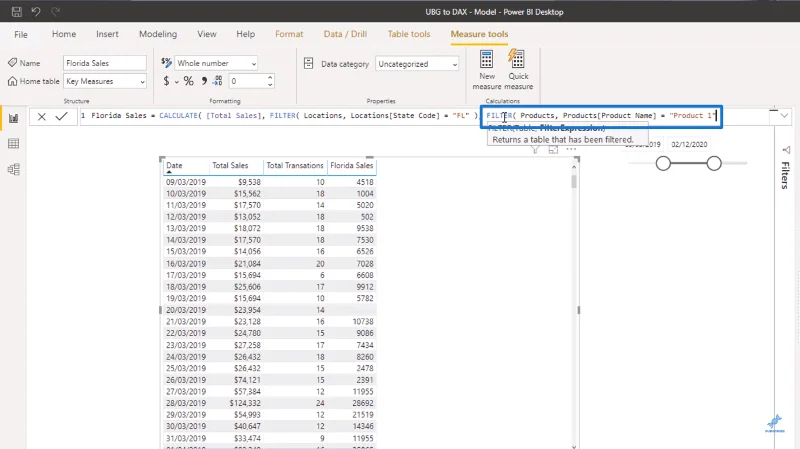This screenshot has width=800, height=449.
Task: Open Report view in left sidebar
Action: [x=14, y=118]
